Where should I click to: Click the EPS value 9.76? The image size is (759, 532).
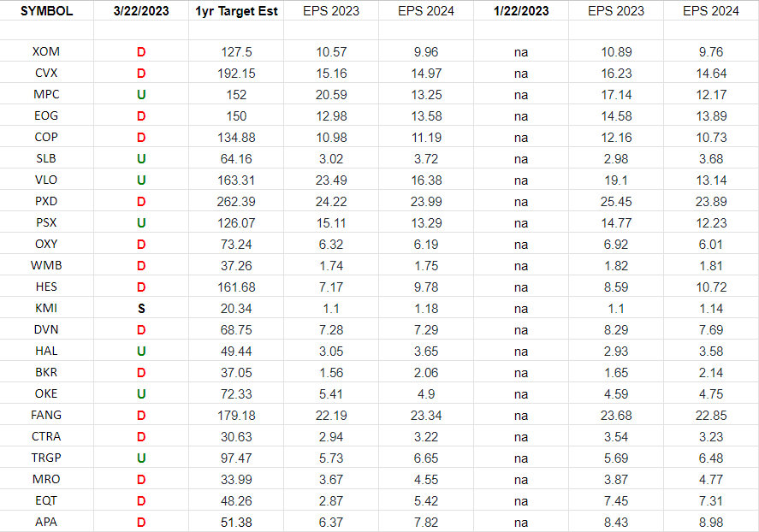click(711, 52)
